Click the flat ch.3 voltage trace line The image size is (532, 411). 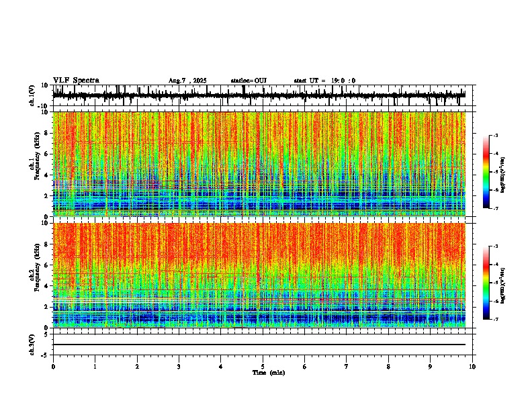259,345
